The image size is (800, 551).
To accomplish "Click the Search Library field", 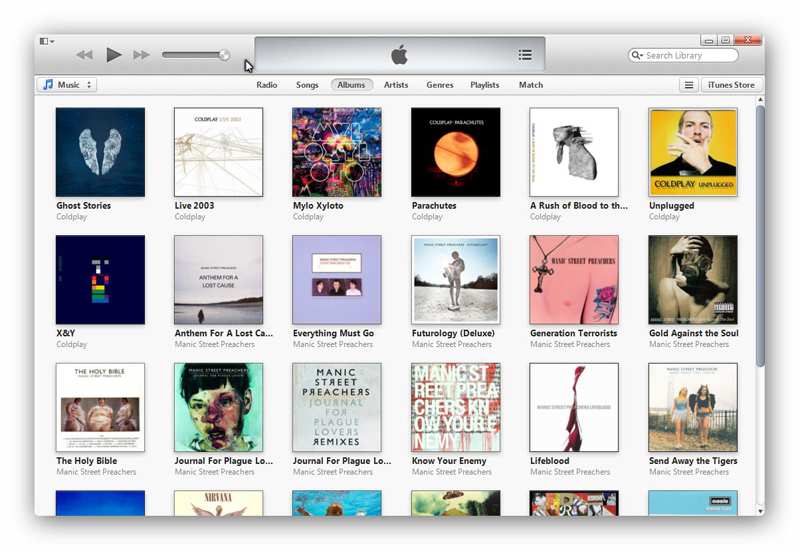I will [x=684, y=55].
